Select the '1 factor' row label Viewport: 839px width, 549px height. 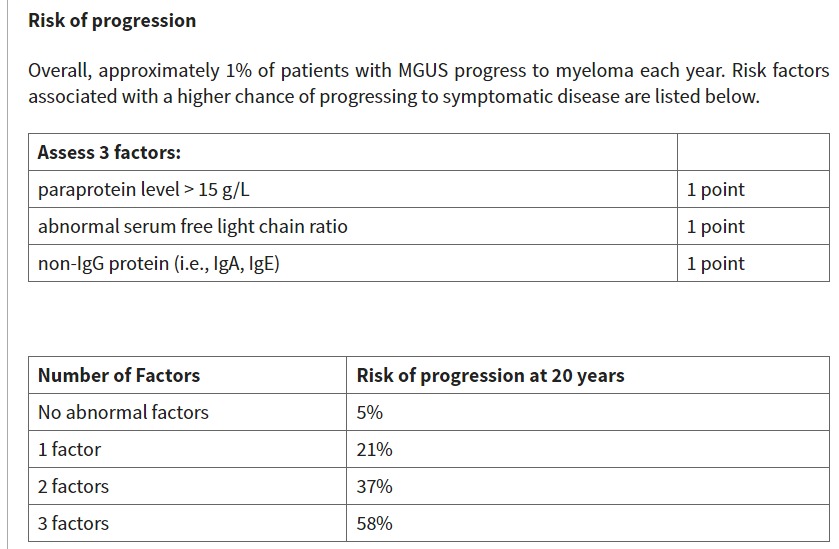point(69,449)
